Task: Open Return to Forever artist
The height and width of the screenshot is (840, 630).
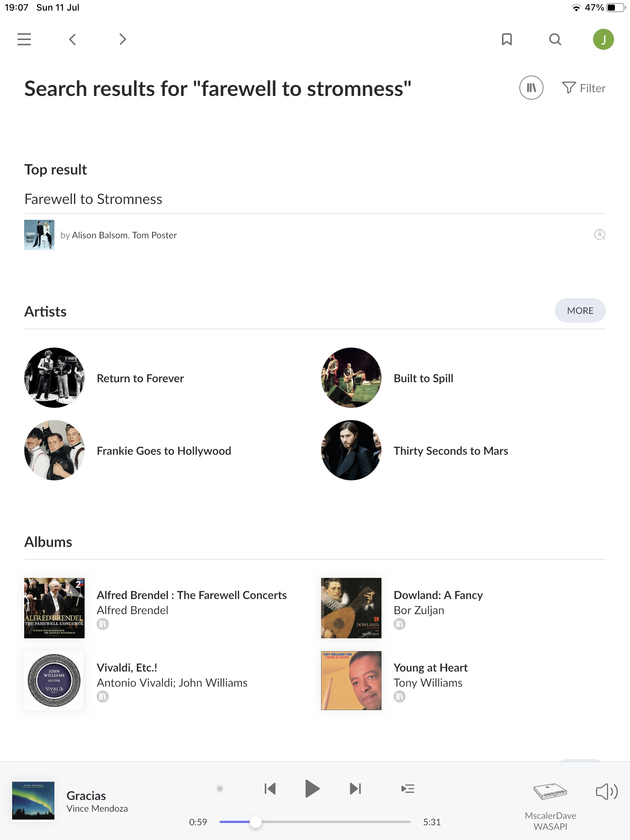Action: (x=140, y=378)
